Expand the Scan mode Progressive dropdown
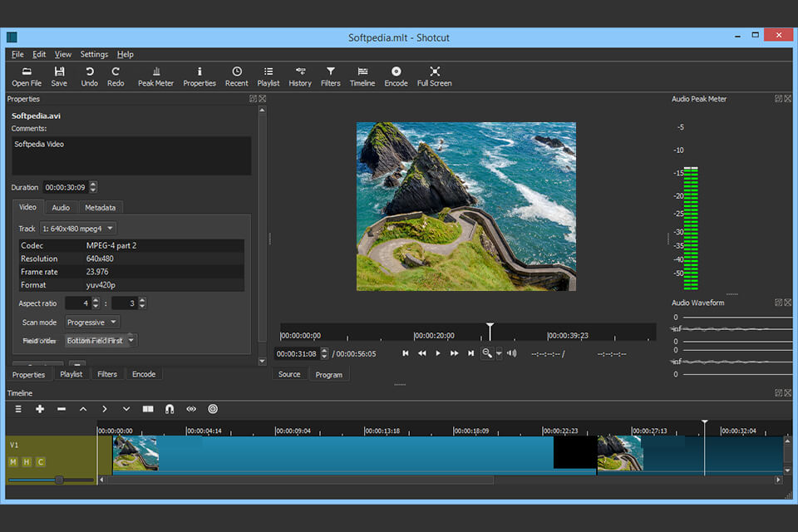The height and width of the screenshot is (532, 798). tap(92, 323)
